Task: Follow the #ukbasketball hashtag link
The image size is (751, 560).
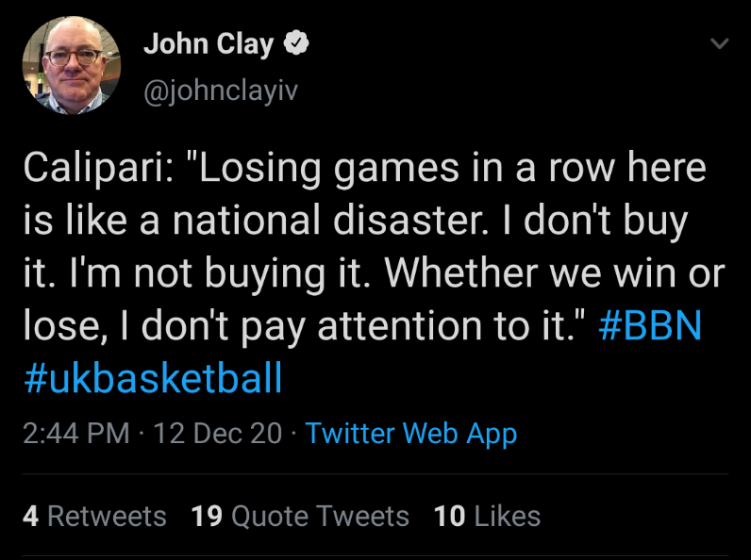Action: [x=152, y=378]
